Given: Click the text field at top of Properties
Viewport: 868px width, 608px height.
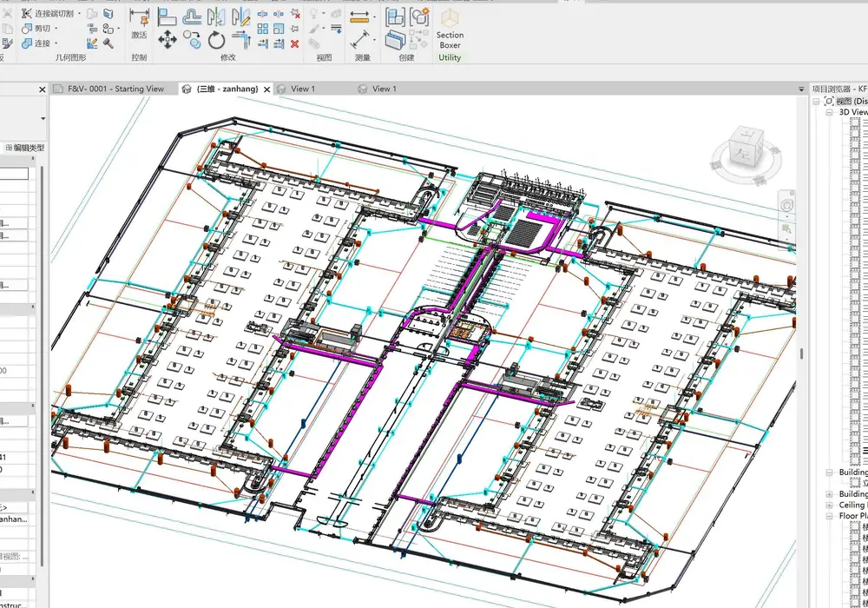Looking at the screenshot, I should click(14, 174).
